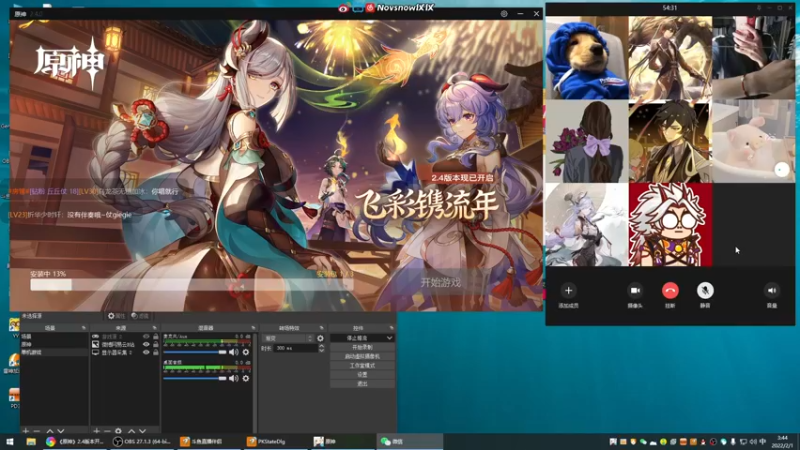Remove the selected source with the minus icon
Screen dimensions: 800x450
[x=107, y=431]
